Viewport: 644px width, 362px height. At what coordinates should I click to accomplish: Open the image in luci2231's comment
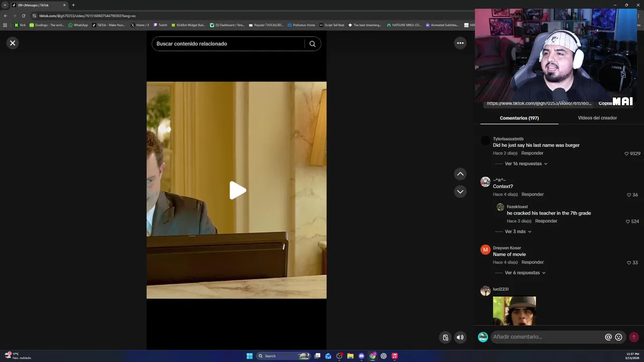(x=514, y=311)
